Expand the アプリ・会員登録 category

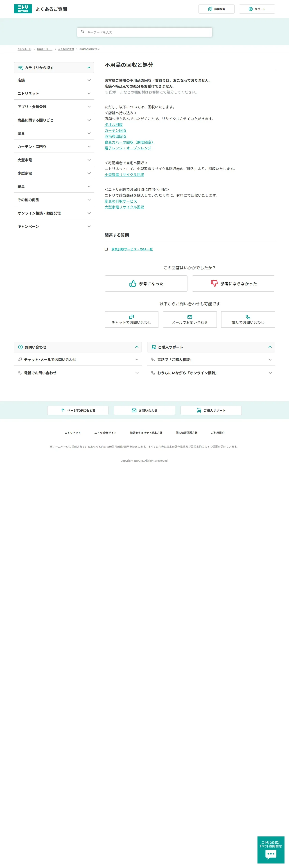[x=54, y=107]
